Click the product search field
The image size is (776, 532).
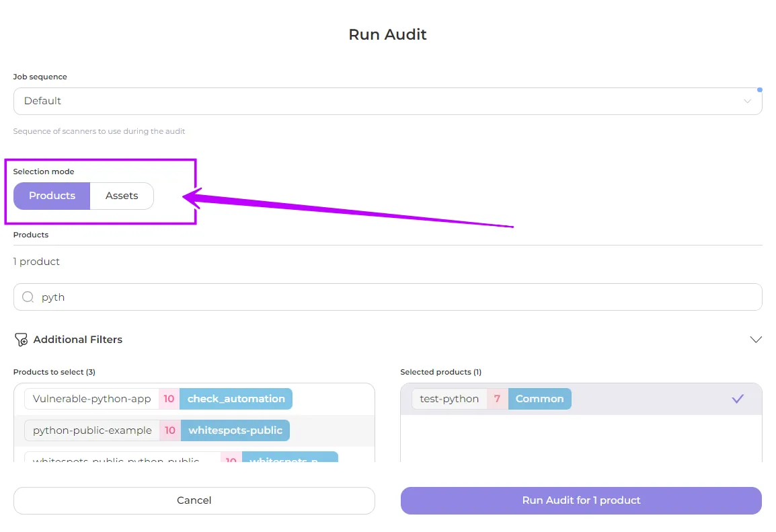click(397, 297)
